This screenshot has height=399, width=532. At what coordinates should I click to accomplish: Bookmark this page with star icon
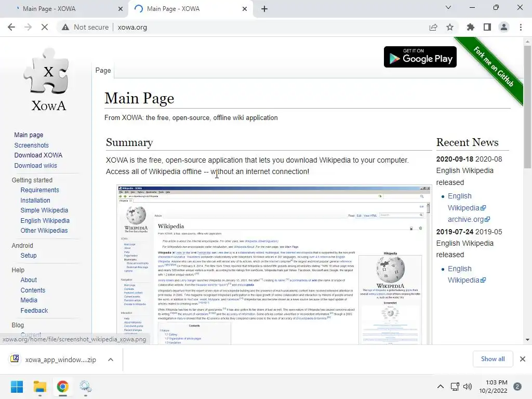coord(450,27)
